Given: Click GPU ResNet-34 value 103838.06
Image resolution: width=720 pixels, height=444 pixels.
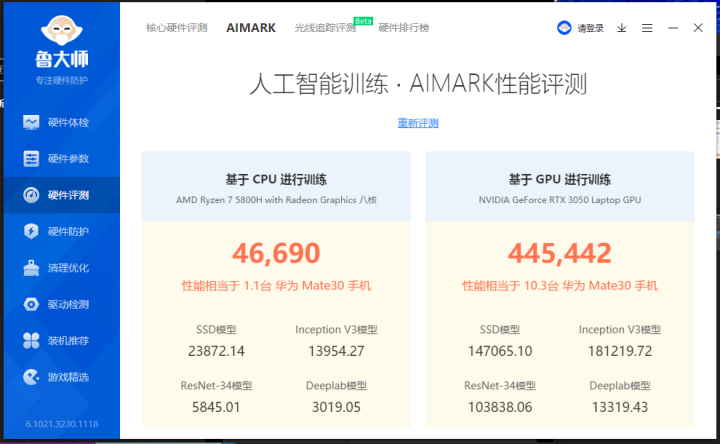Looking at the screenshot, I should pyautogui.click(x=500, y=407).
